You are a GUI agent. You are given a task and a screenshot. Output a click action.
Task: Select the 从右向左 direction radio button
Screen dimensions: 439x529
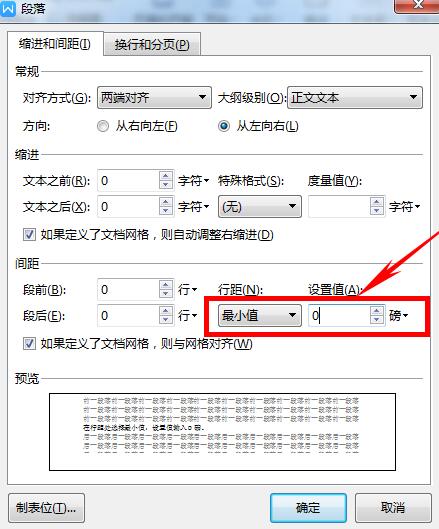(103, 126)
